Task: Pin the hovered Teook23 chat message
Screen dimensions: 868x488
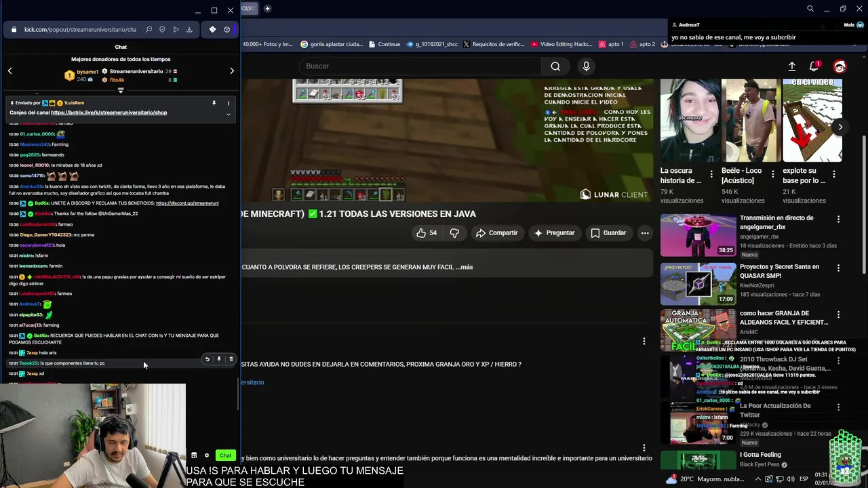Action: tap(219, 359)
